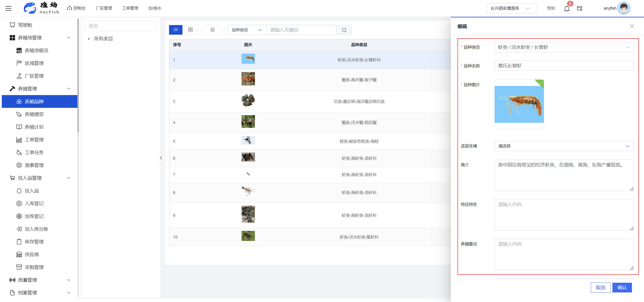This screenshot has width=644, height=302.
Task: Collapse the 投入品管理 sidebar group
Action: [x=68, y=178]
